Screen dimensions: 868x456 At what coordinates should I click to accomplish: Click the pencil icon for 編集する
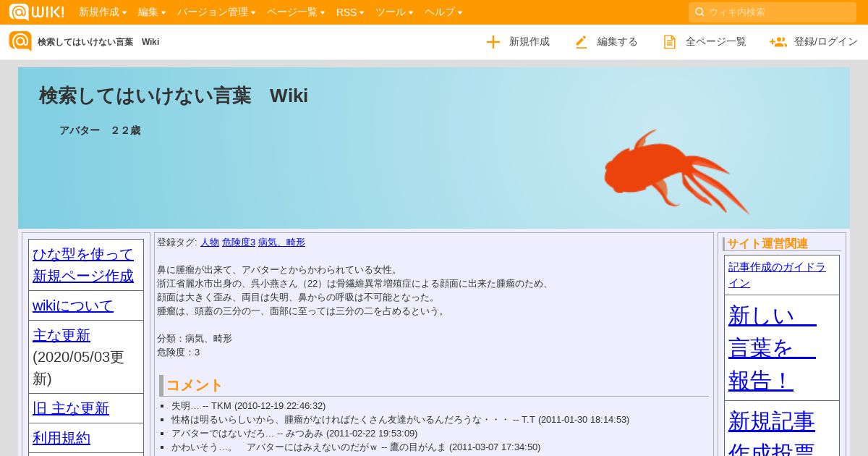point(582,42)
